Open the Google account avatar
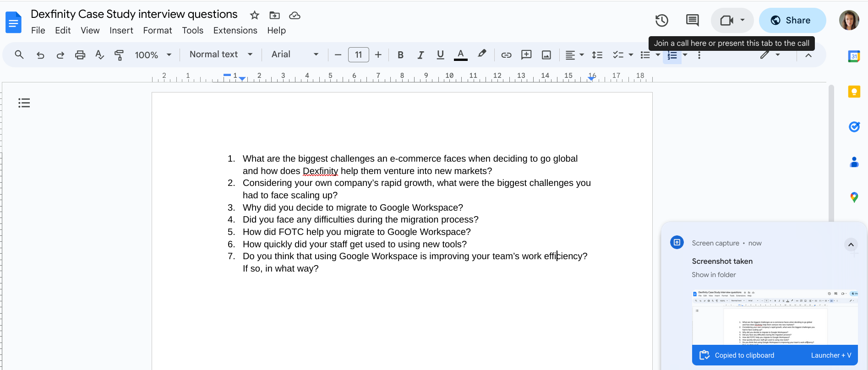Image resolution: width=868 pixels, height=370 pixels. pos(849,20)
